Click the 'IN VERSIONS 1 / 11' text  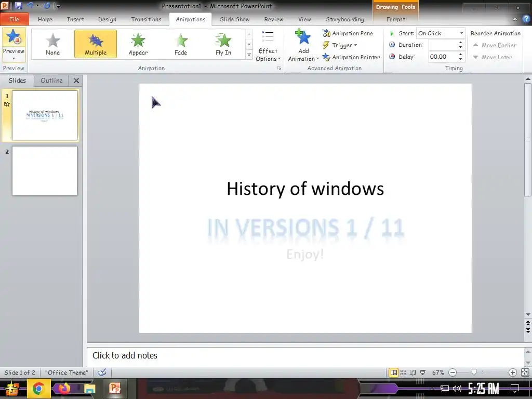[x=305, y=228]
